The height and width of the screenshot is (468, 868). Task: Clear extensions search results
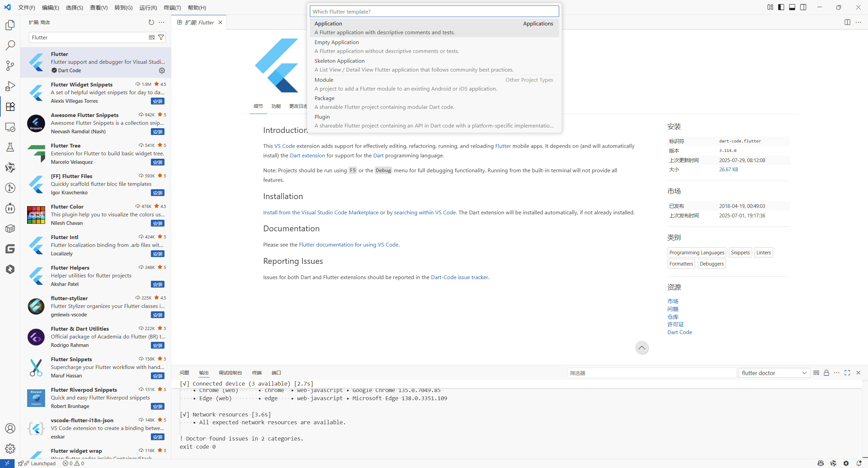click(152, 37)
